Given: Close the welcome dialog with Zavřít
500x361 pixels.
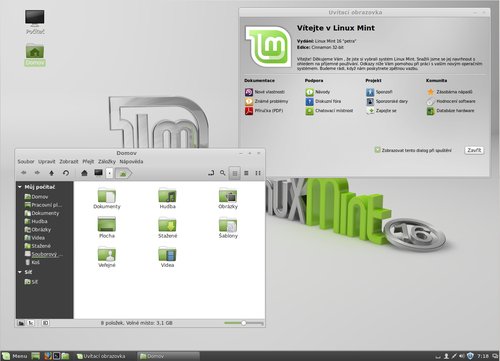Looking at the screenshot, I should pos(474,150).
